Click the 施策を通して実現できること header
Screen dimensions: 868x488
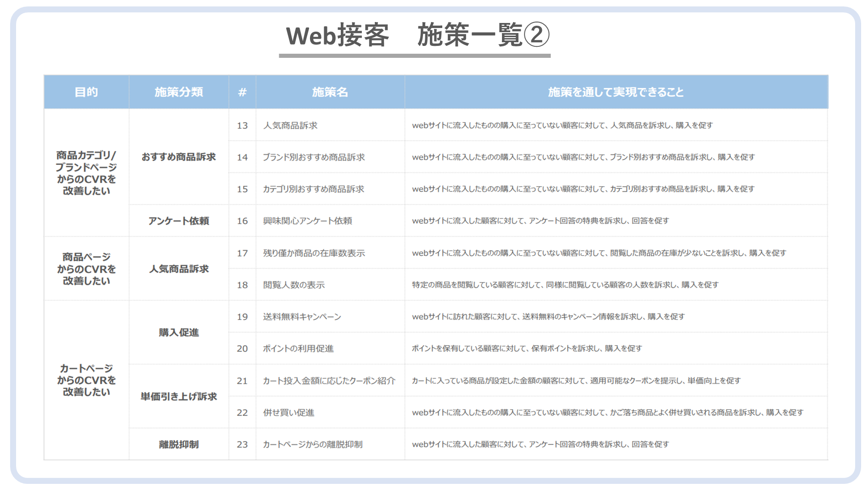[x=616, y=92]
